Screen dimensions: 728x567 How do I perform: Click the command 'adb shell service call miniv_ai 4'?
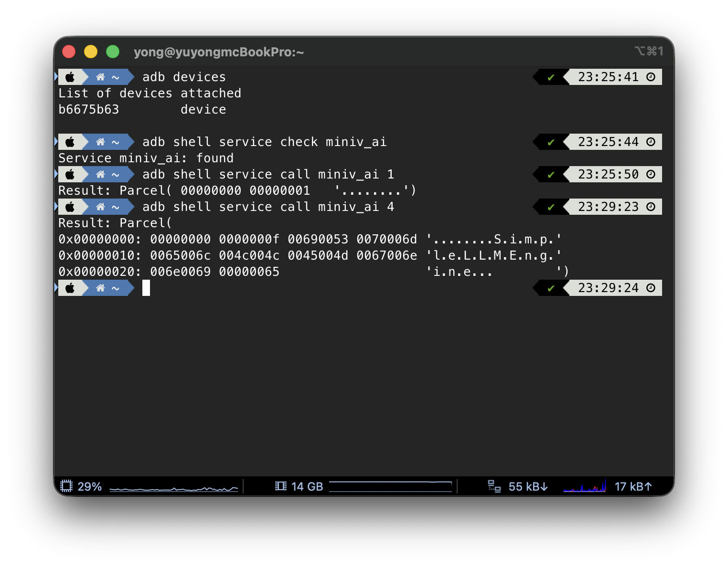tap(268, 207)
